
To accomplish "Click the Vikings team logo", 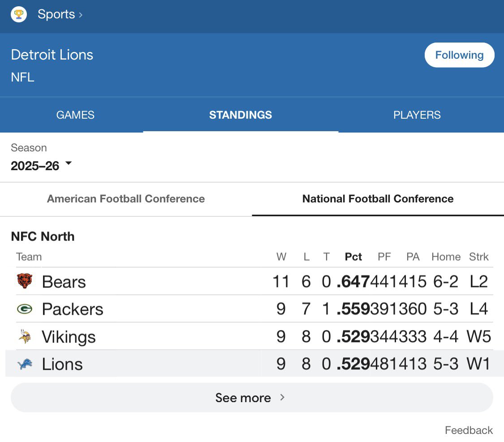I will (25, 336).
